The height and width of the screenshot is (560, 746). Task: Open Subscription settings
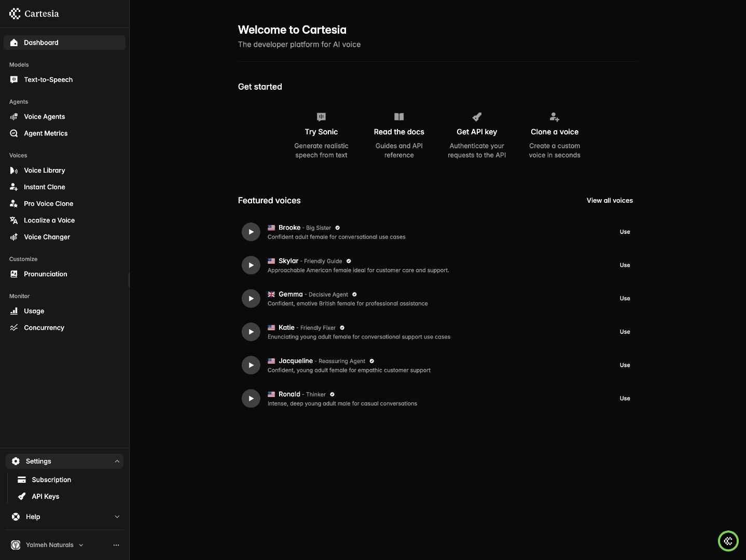[68, 480]
